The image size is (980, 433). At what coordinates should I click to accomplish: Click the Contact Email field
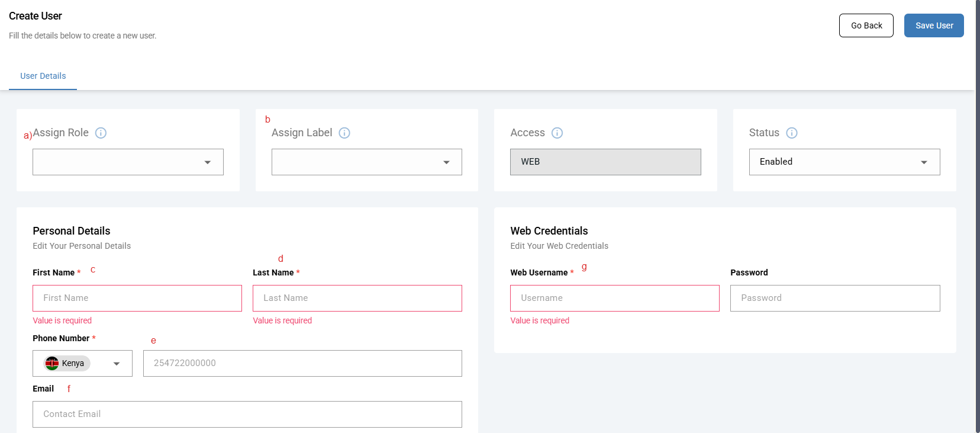click(x=247, y=414)
